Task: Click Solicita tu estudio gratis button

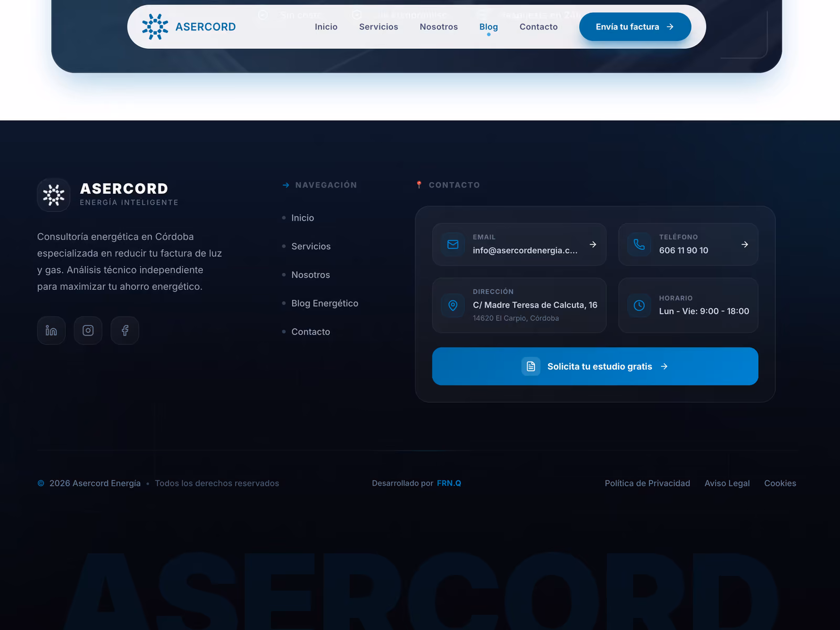Action: tap(595, 366)
